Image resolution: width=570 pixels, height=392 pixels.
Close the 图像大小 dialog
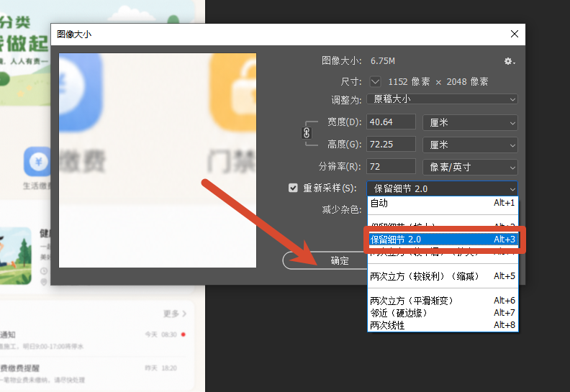coord(515,34)
